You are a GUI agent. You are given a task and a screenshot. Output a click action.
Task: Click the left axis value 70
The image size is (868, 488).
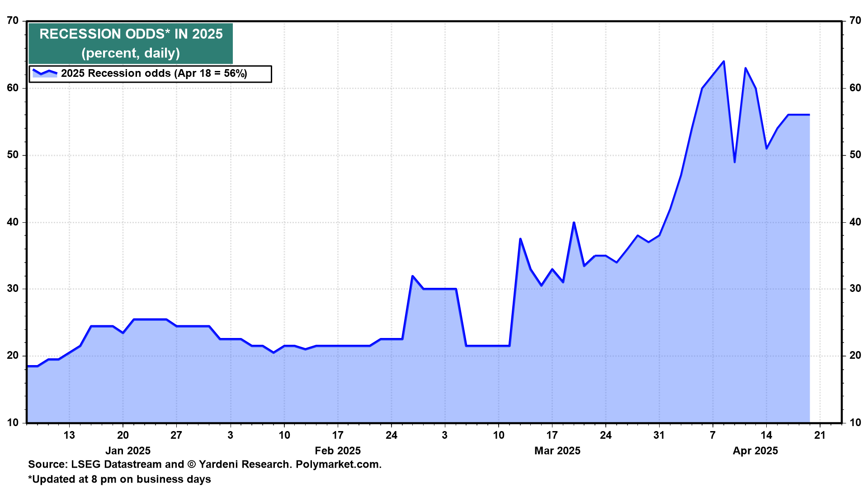click(x=13, y=21)
